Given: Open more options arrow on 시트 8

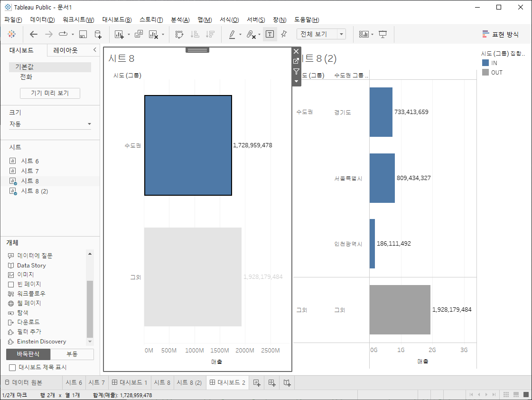Looking at the screenshot, I should pos(296,81).
